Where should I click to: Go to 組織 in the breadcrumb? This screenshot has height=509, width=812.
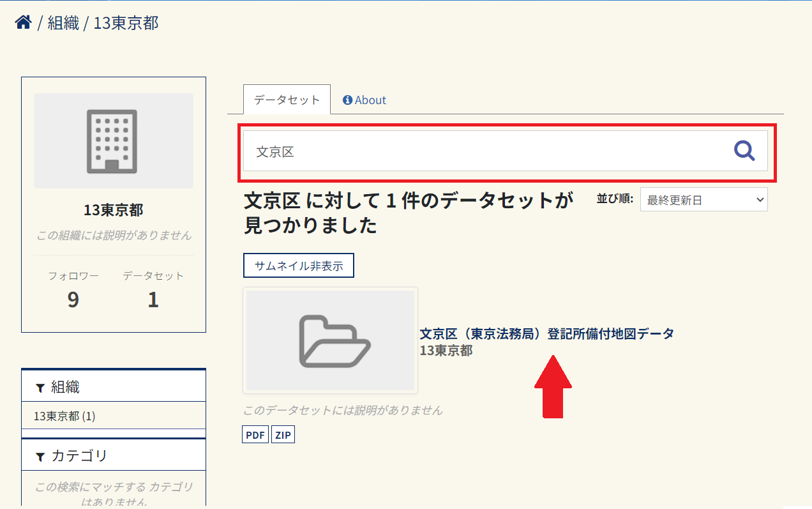(63, 24)
